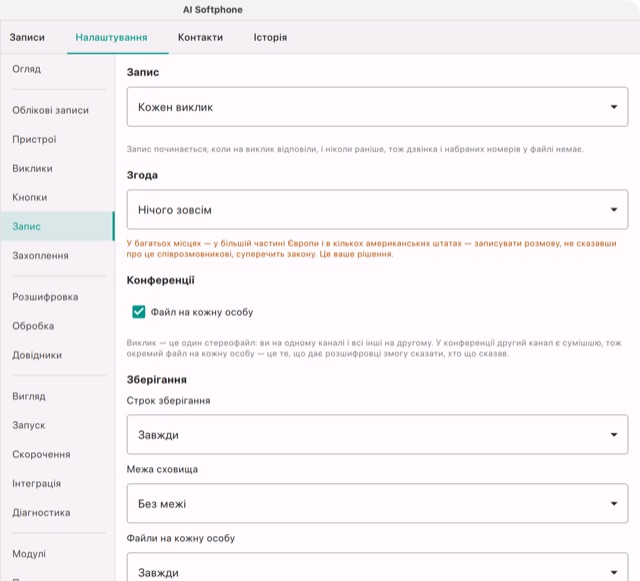This screenshot has width=640, height=581.
Task: Click the orange consent law warning text
Action: [x=371, y=249]
